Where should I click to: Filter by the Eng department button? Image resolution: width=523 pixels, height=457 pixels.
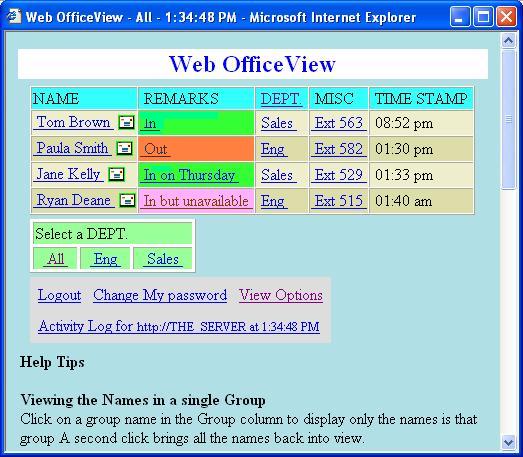[105, 259]
